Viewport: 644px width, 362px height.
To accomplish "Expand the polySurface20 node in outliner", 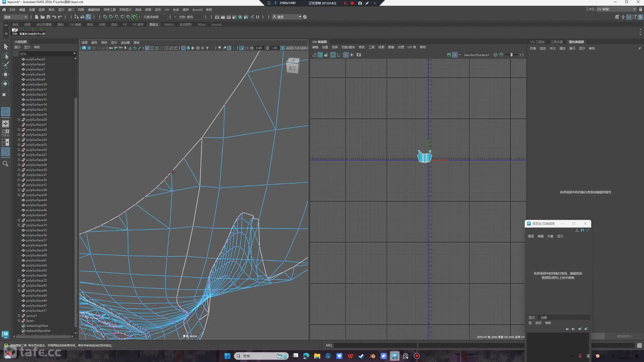I will (19, 120).
